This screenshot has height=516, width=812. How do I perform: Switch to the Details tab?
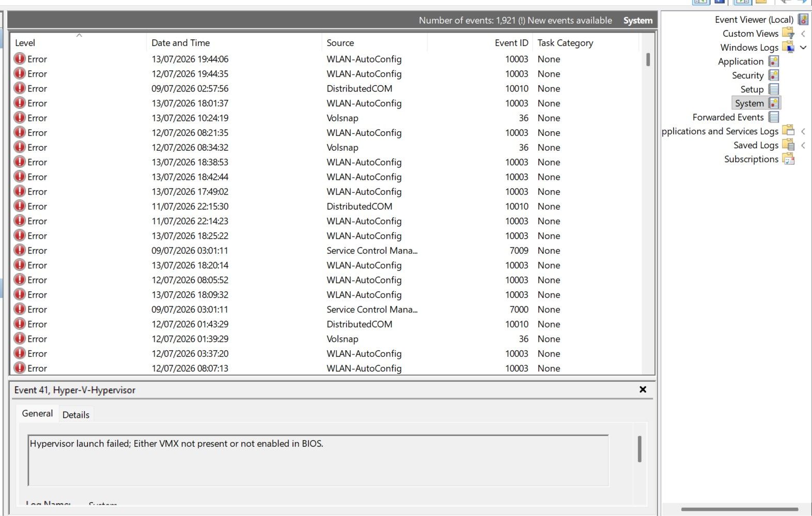[x=76, y=415]
